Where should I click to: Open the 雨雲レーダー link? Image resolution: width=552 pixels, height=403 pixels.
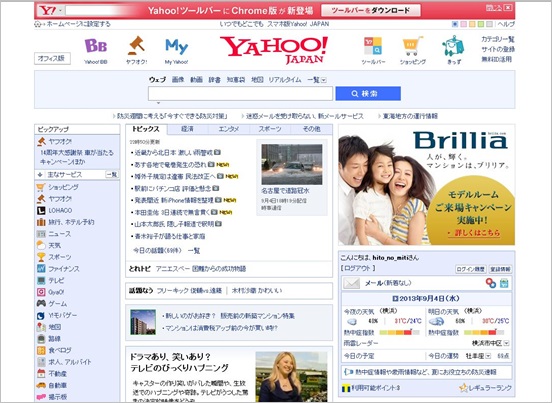[x=361, y=343]
